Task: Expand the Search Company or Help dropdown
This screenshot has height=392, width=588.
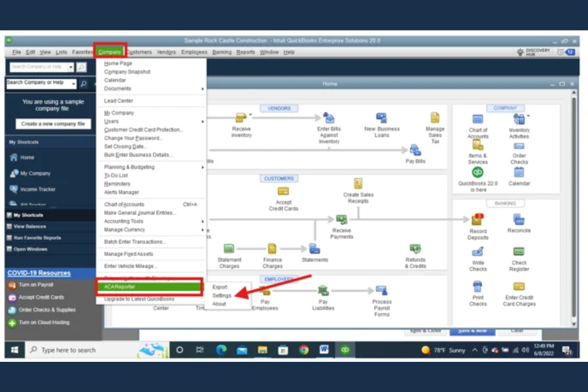Action: click(x=73, y=83)
